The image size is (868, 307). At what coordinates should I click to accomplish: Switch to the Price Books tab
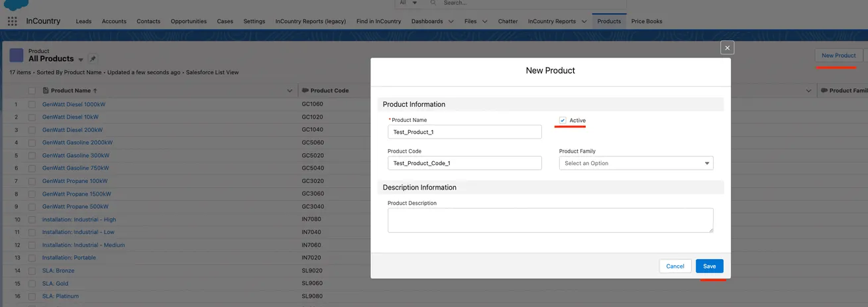pyautogui.click(x=647, y=21)
